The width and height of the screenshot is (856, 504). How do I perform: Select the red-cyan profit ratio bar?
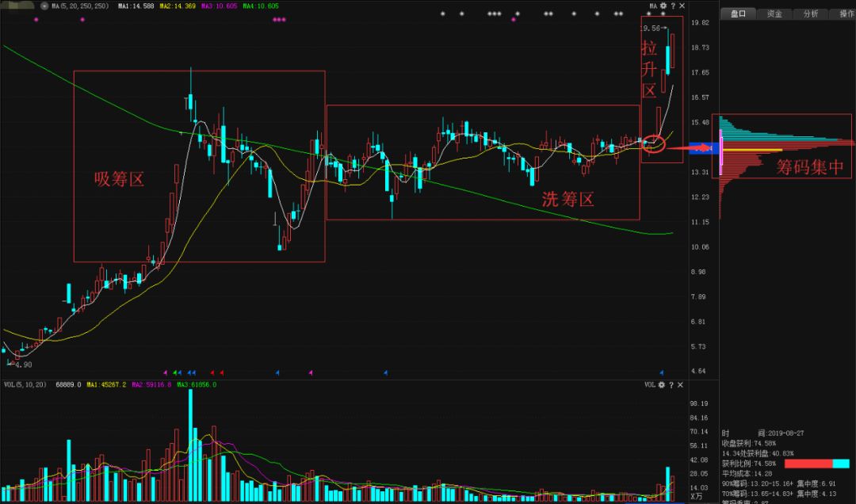point(816,464)
